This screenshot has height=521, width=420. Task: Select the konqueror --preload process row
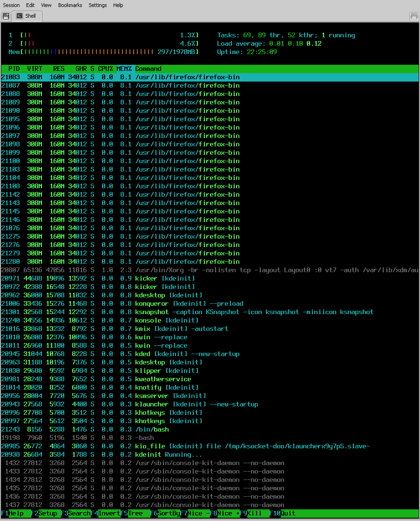pyautogui.click(x=210, y=304)
